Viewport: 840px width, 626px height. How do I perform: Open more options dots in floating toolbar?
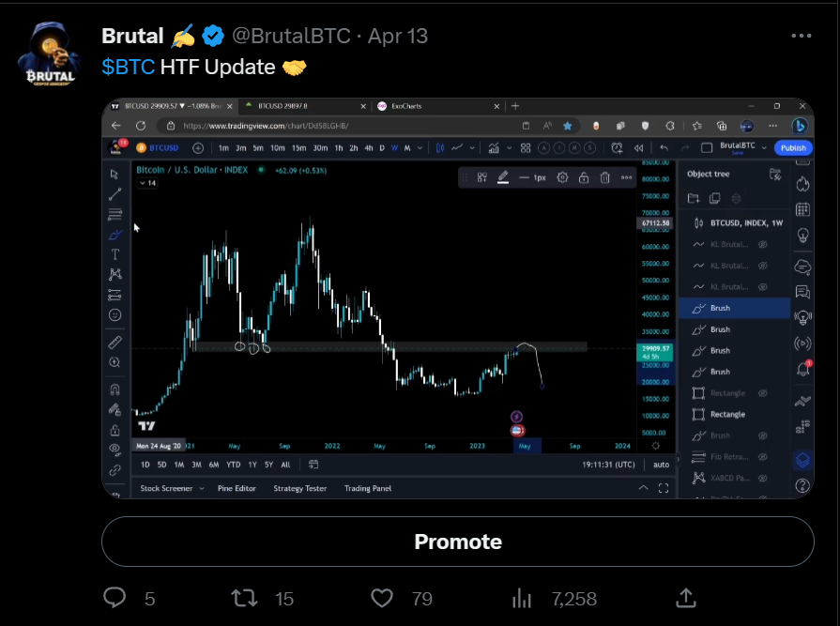pyautogui.click(x=626, y=177)
